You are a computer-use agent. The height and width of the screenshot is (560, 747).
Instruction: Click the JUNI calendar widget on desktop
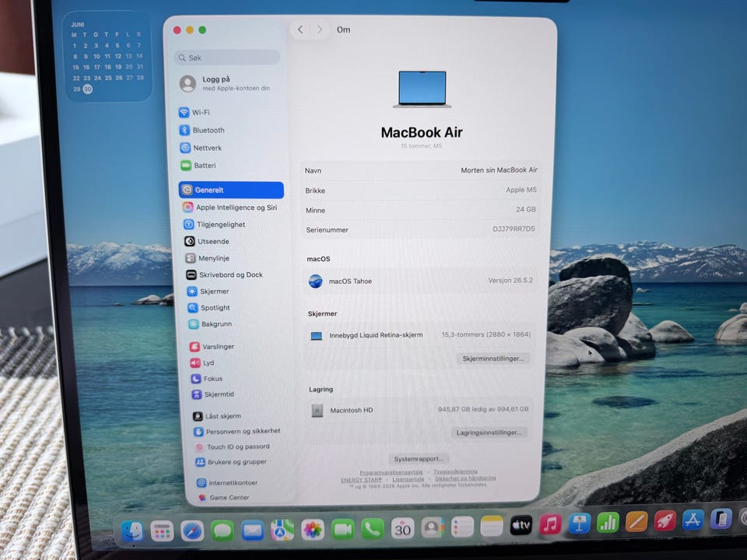pos(107,57)
